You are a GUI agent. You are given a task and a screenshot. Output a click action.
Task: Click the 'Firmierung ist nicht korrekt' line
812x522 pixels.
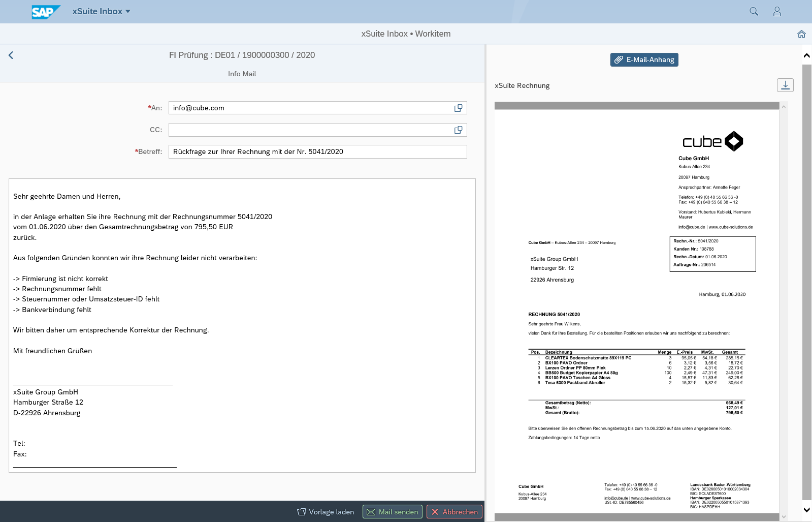point(60,279)
